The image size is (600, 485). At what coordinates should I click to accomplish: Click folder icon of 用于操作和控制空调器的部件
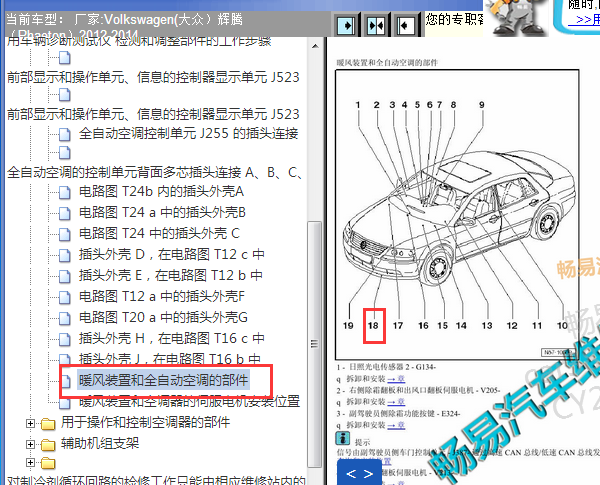(48, 424)
